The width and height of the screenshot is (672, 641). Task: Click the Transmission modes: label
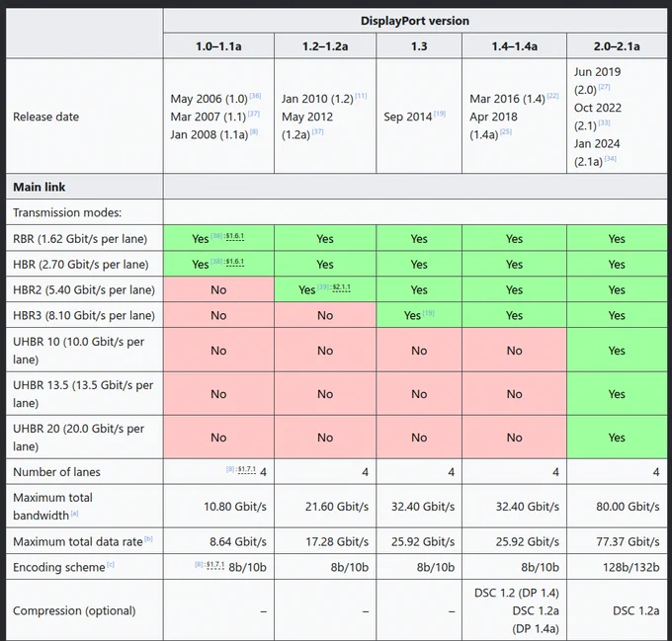click(67, 212)
